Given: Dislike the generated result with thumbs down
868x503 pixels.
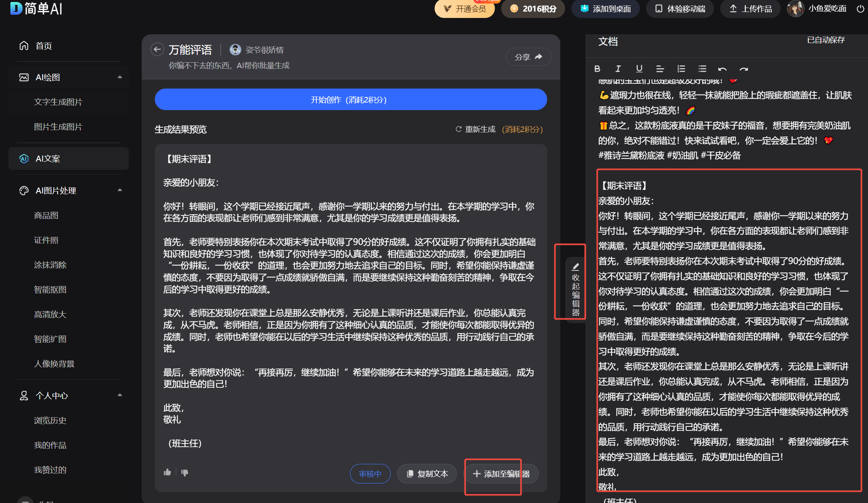Looking at the screenshot, I should coord(184,472).
